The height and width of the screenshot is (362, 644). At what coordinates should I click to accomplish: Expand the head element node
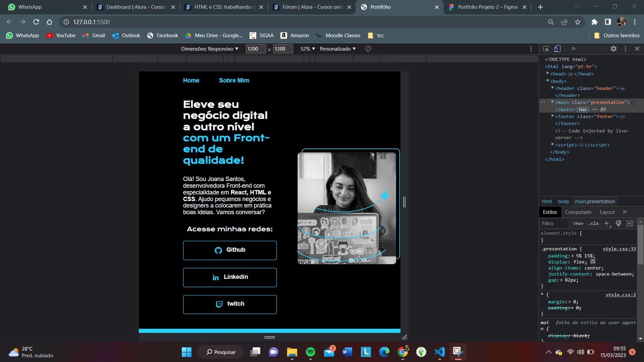pos(547,73)
